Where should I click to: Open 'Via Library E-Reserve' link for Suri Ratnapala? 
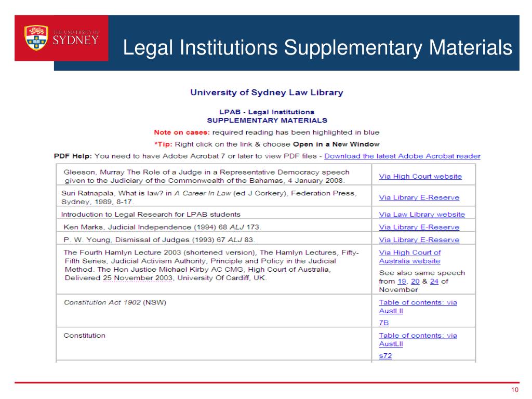[419, 197]
